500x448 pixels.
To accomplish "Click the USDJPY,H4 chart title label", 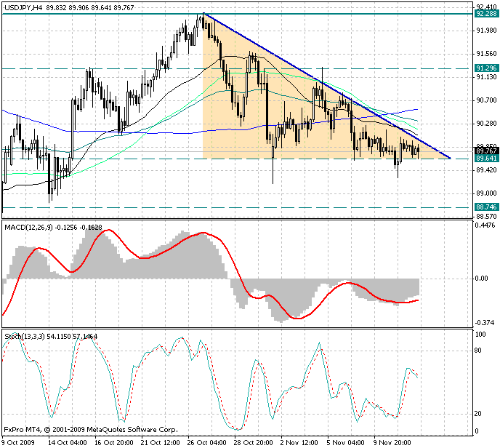I will tap(23, 7).
